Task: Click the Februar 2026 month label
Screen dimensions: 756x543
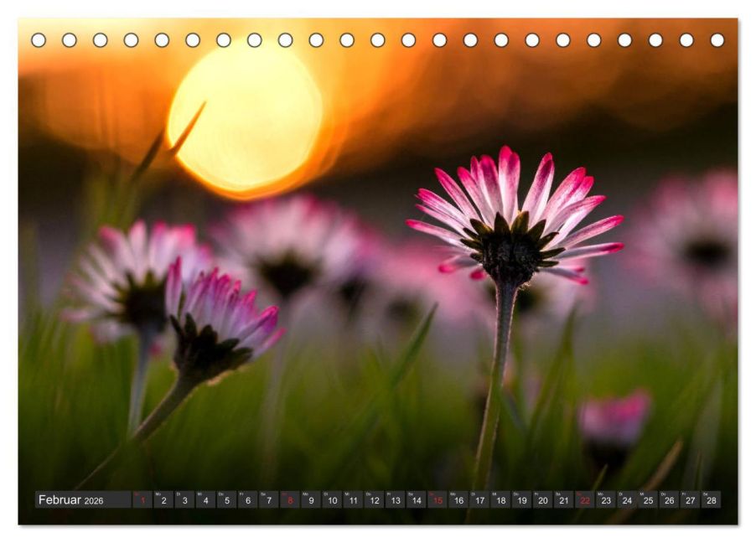Action: (71, 500)
